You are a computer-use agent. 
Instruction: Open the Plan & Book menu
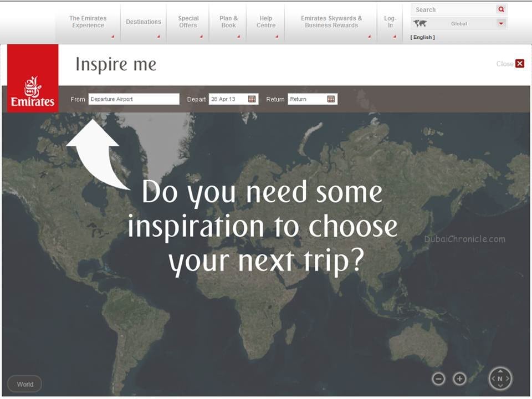click(x=228, y=22)
